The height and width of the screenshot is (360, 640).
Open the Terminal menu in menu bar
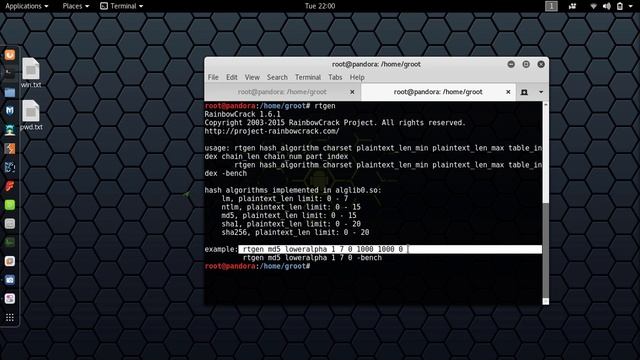click(308, 77)
